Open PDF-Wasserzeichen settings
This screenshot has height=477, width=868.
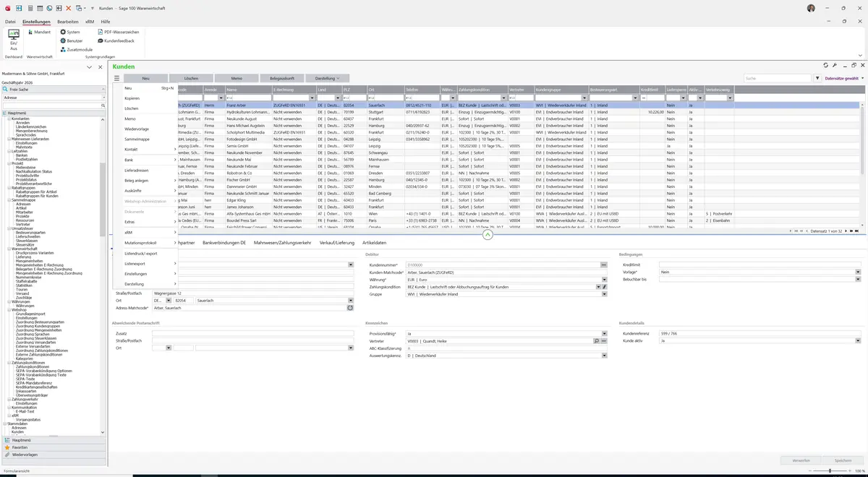coord(117,32)
